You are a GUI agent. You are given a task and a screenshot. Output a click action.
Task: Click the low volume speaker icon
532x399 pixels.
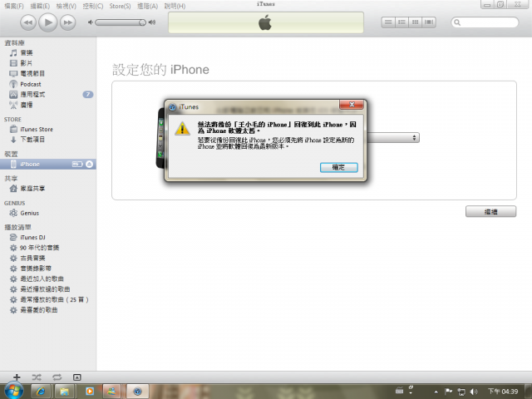click(91, 22)
